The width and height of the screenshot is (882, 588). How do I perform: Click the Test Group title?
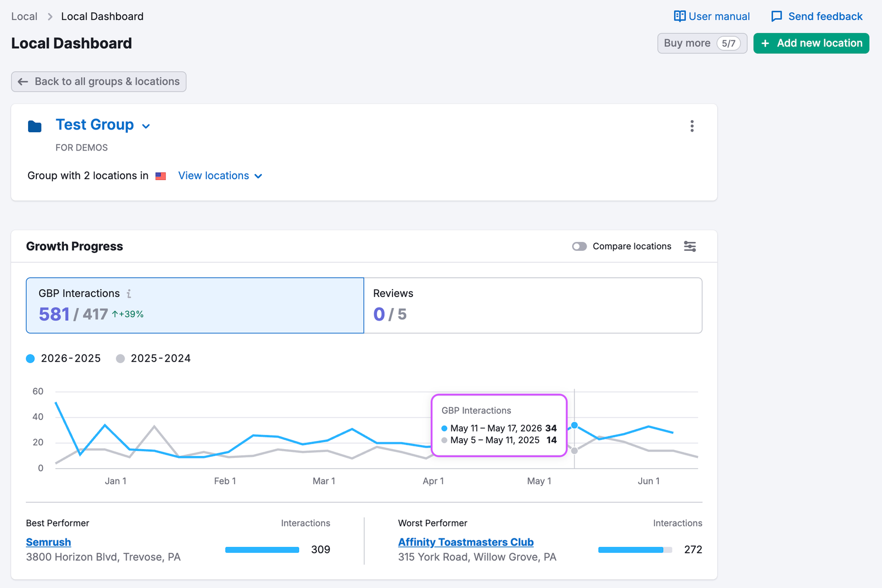[x=95, y=125]
